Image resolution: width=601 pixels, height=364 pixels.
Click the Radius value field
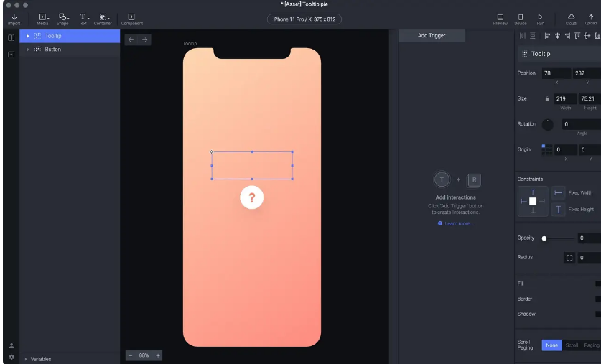coord(589,258)
